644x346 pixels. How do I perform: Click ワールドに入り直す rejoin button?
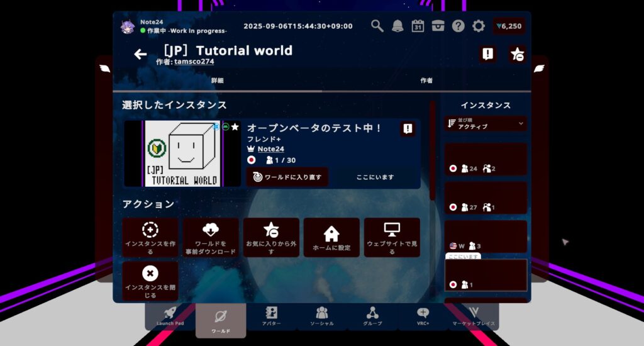pos(287,177)
